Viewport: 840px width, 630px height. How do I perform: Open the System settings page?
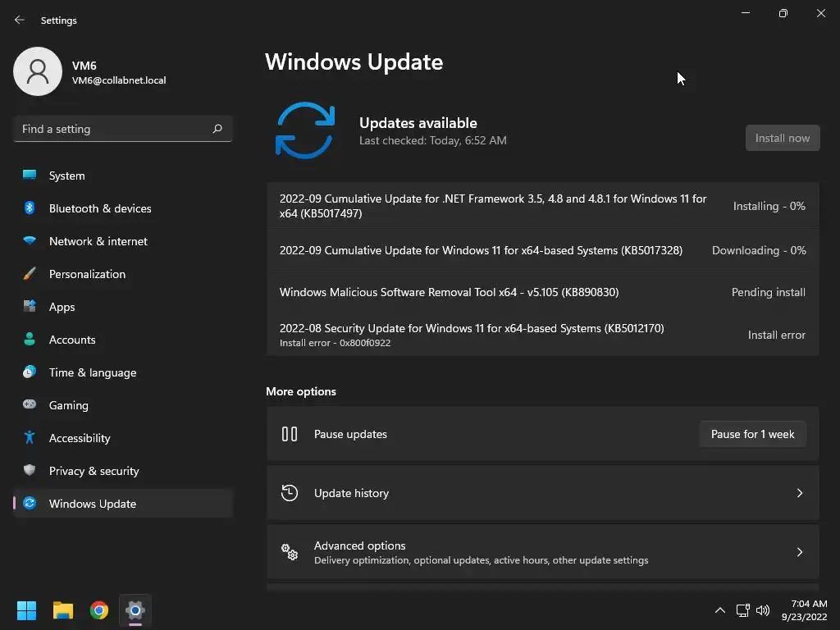coord(123,176)
